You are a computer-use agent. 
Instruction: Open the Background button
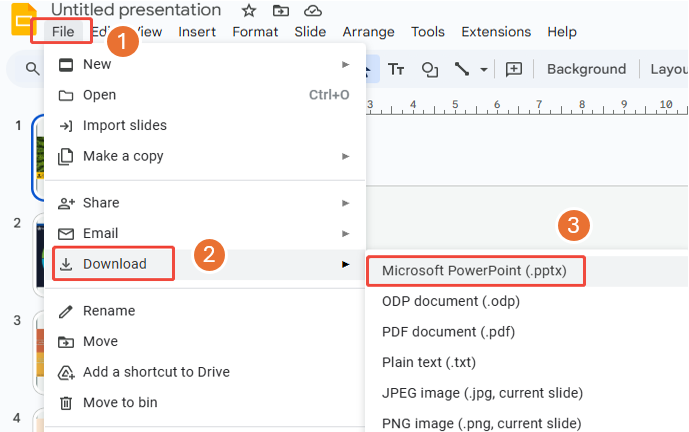[x=586, y=69]
